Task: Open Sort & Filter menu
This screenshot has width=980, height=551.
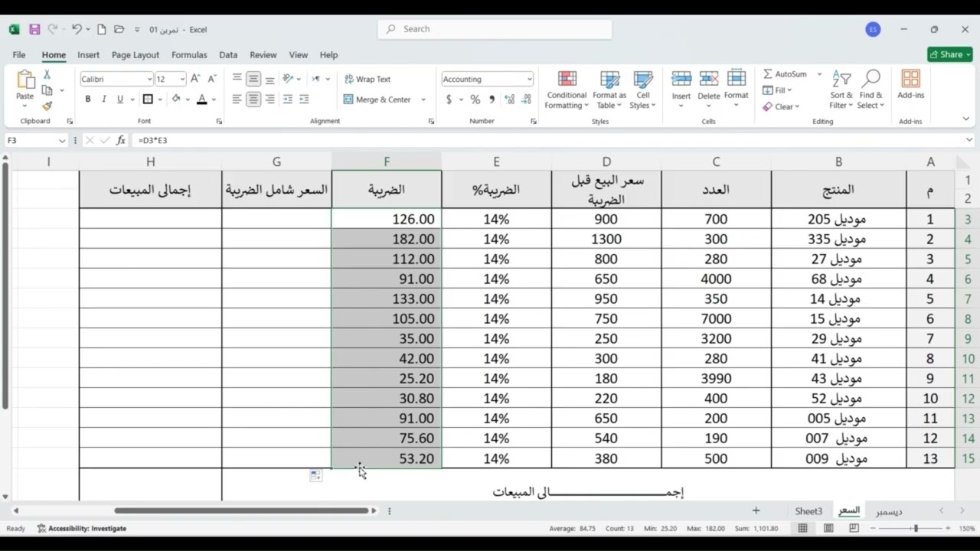Action: coord(841,90)
